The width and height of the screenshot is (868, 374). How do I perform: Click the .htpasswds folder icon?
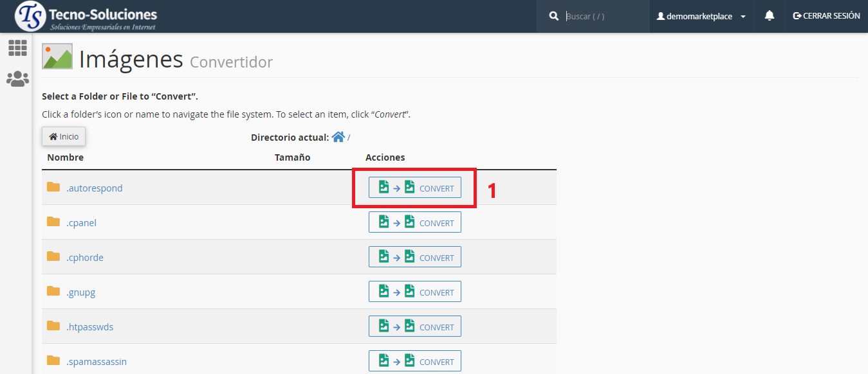pyautogui.click(x=53, y=326)
